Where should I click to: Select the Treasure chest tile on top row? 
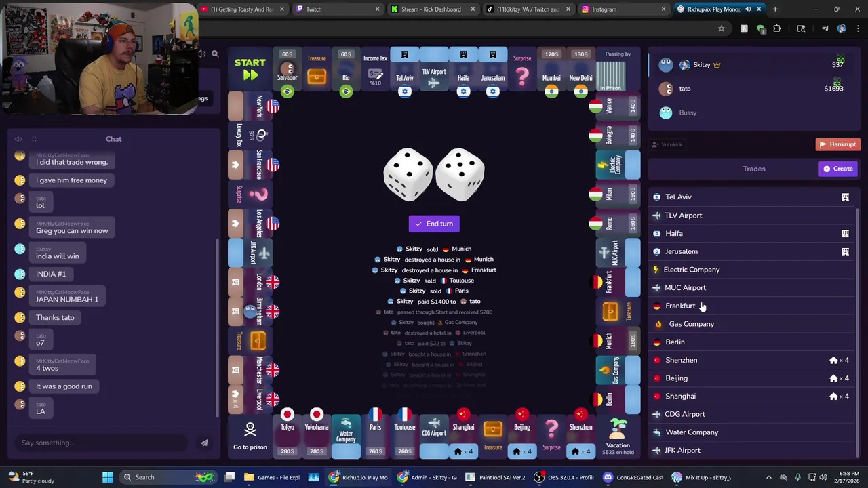[317, 70]
